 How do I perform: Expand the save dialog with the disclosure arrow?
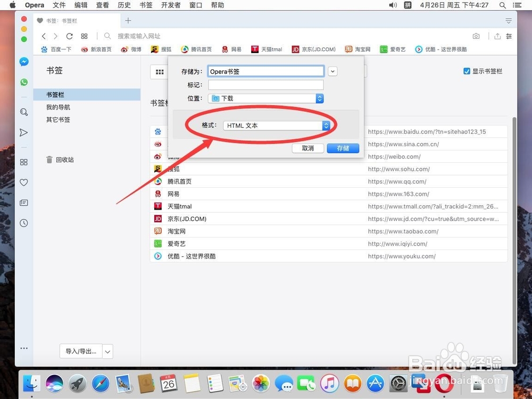tap(333, 71)
